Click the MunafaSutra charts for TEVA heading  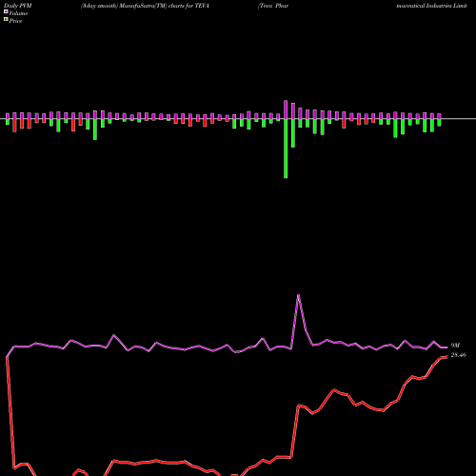point(145,6)
